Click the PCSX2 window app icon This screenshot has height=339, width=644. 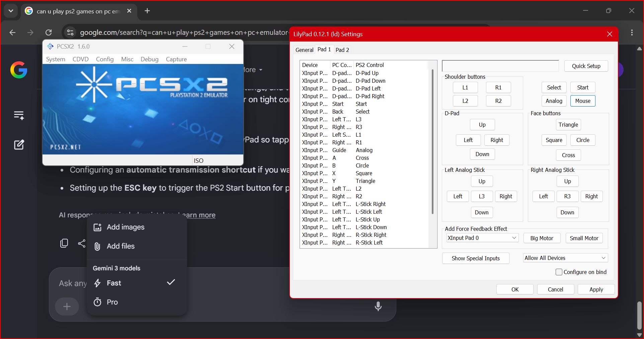[x=51, y=47]
